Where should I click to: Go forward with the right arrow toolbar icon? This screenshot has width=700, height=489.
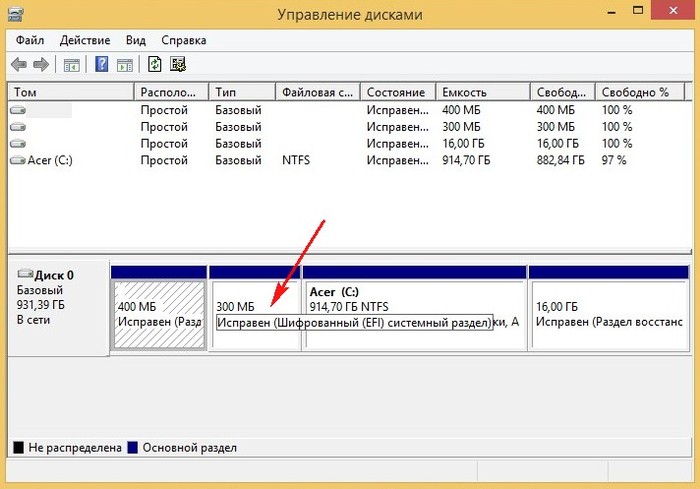tap(41, 65)
